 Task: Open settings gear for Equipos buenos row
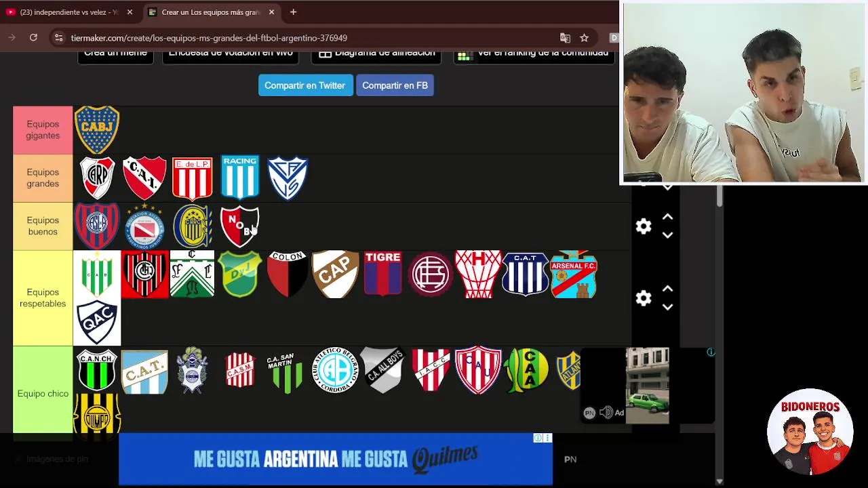click(x=644, y=226)
